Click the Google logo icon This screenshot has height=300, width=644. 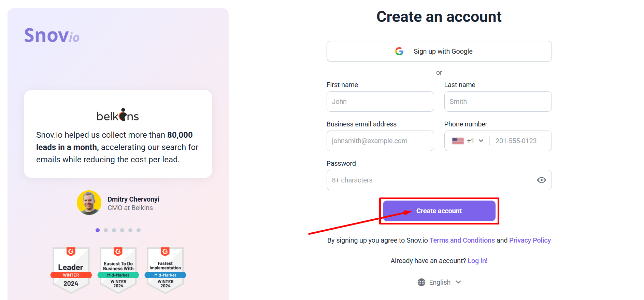tap(399, 51)
